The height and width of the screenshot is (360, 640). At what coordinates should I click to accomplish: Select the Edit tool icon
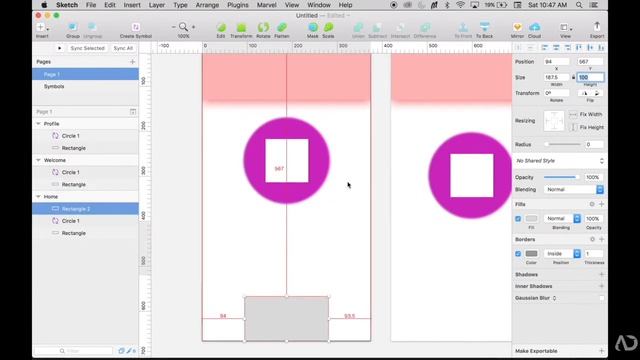pyautogui.click(x=221, y=27)
